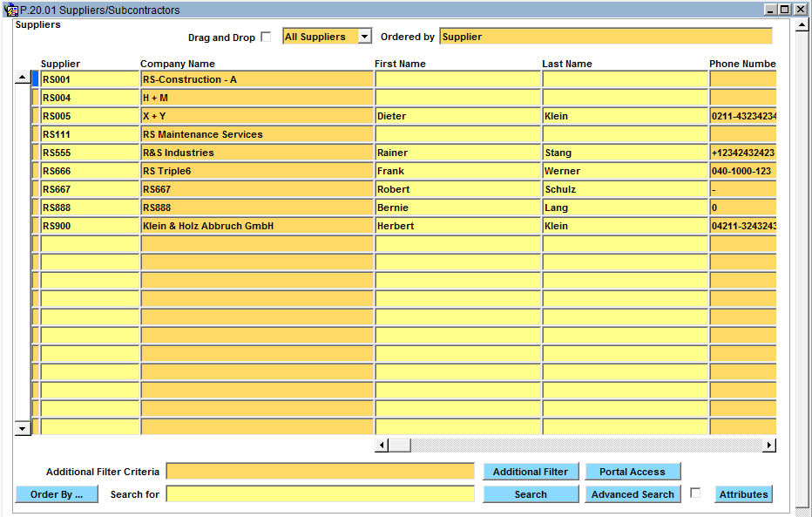Open the All Suppliers dropdown
Image resolution: width=812 pixels, height=517 pixels.
coord(364,37)
